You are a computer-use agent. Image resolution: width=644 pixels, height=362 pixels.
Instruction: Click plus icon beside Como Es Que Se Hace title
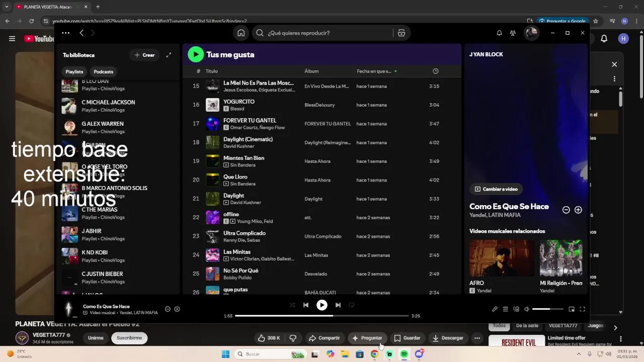point(578,210)
